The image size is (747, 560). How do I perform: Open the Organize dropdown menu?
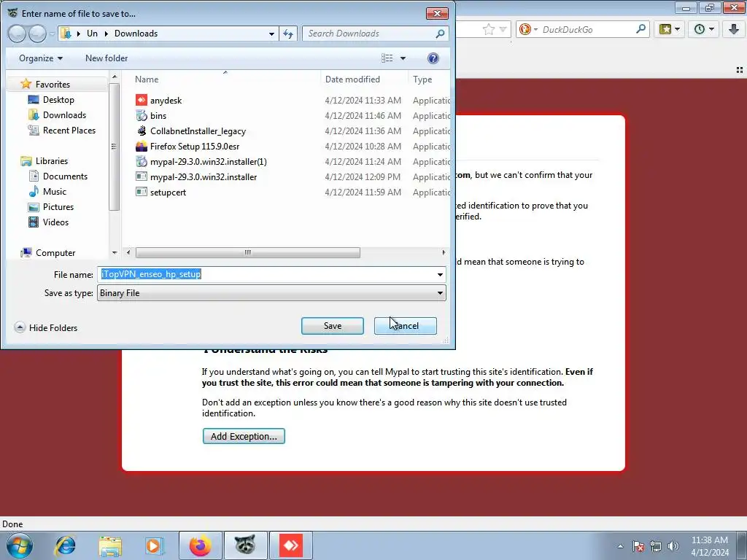pos(41,58)
